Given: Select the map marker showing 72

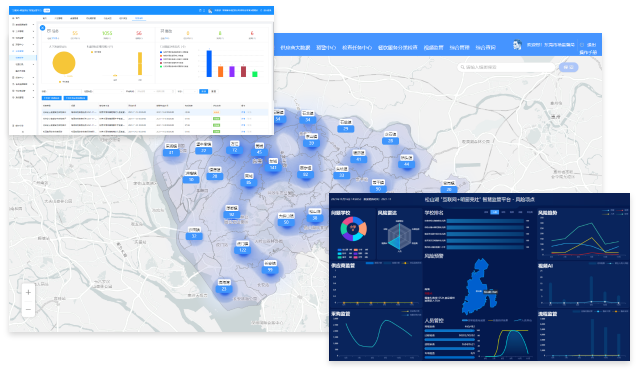Looking at the screenshot, I should coord(235,150).
